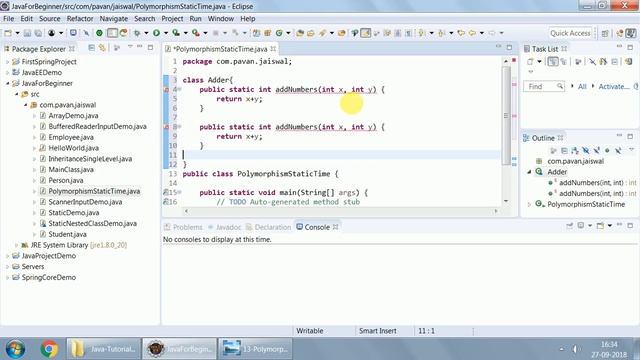The width and height of the screenshot is (640, 360).
Task: Click the Pin Console icon
Action: tap(570, 225)
